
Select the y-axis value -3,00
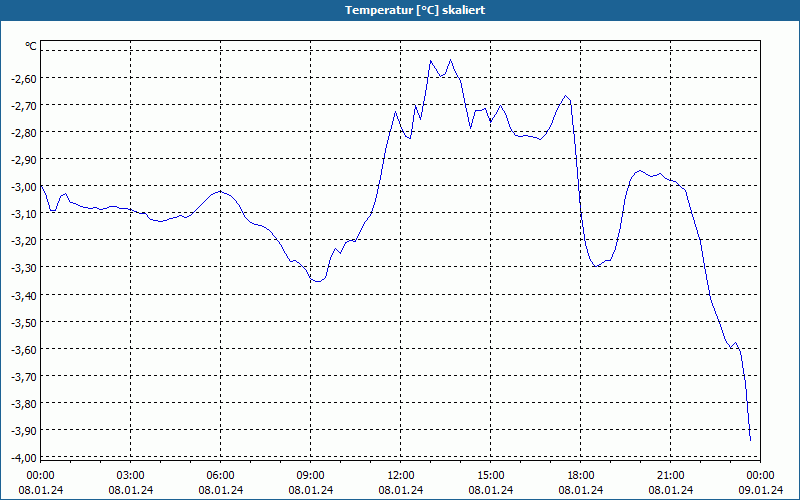tap(23, 186)
